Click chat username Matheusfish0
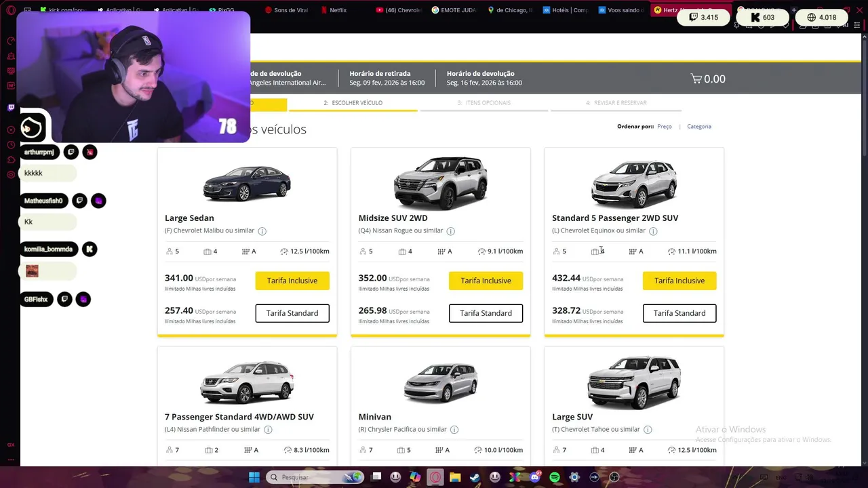 43,201
